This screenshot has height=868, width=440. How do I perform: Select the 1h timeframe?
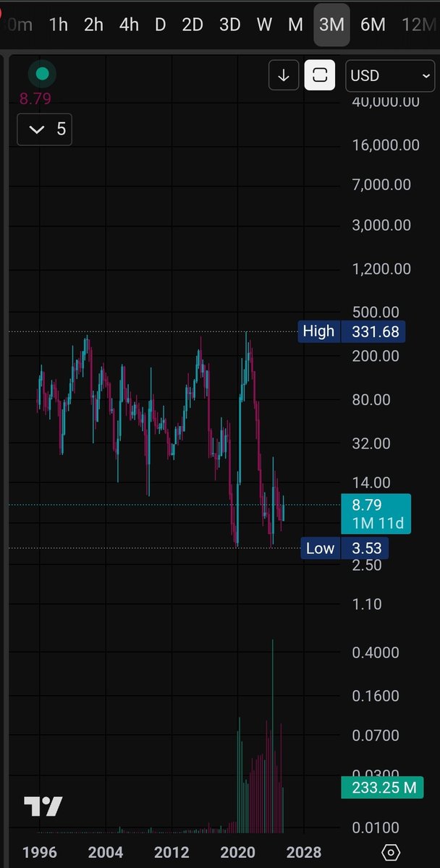coord(59,25)
